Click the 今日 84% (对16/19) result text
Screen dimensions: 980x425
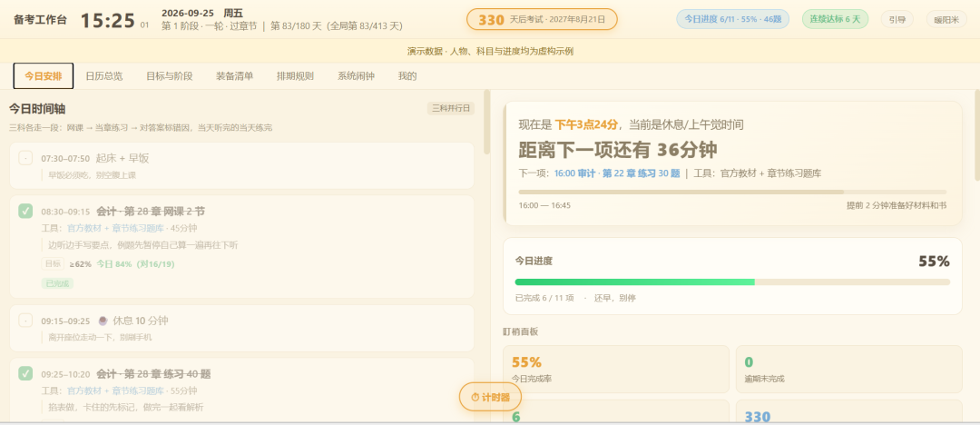point(135,264)
